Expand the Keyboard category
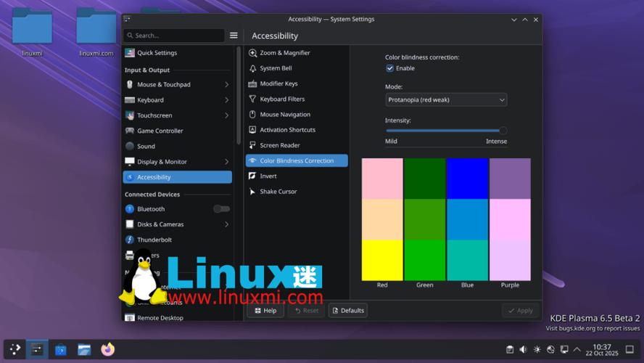Screen dimensions: 644x363 tap(226, 100)
